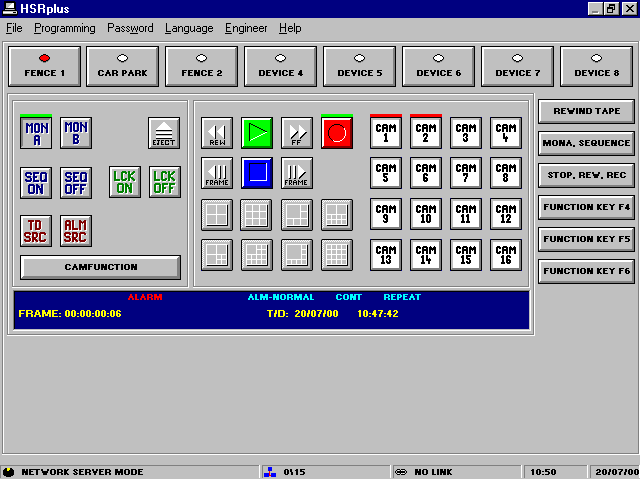Step one frame forward
The width and height of the screenshot is (640, 480).
(297, 173)
